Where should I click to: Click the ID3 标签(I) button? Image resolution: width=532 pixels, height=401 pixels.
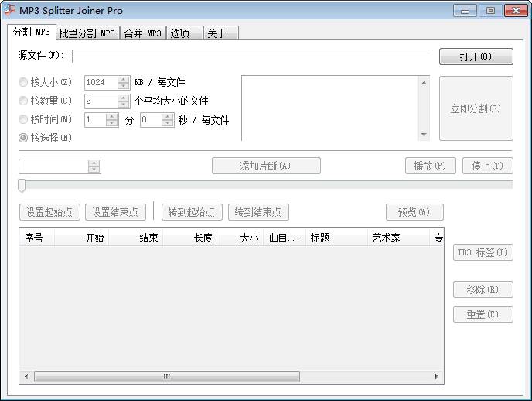[483, 252]
